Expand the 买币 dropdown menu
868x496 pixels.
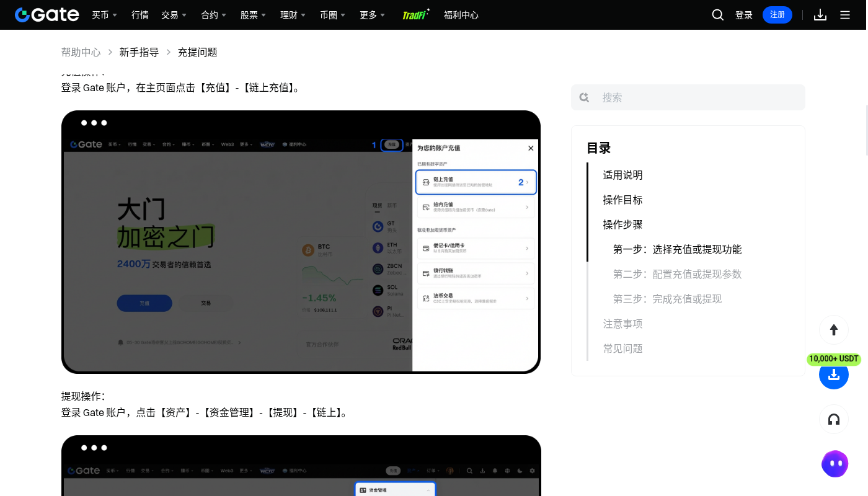click(x=105, y=15)
